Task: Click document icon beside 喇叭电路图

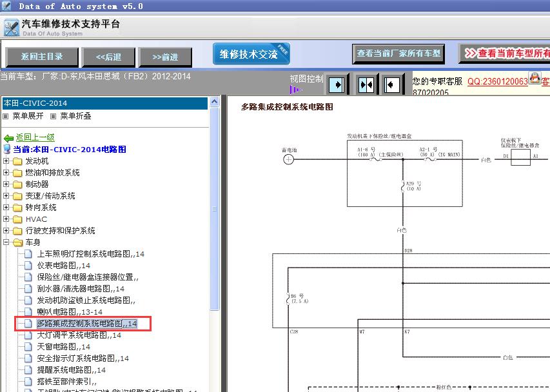Action: (x=28, y=312)
